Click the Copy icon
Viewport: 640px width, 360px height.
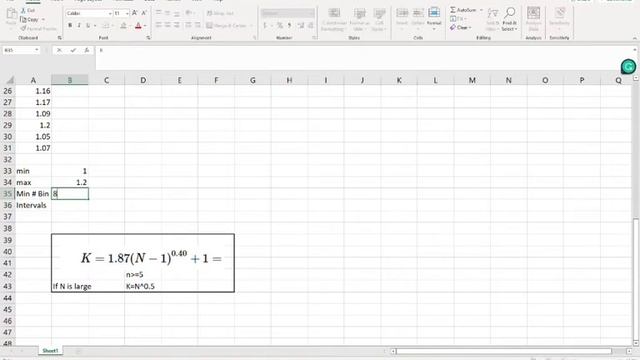(23, 19)
